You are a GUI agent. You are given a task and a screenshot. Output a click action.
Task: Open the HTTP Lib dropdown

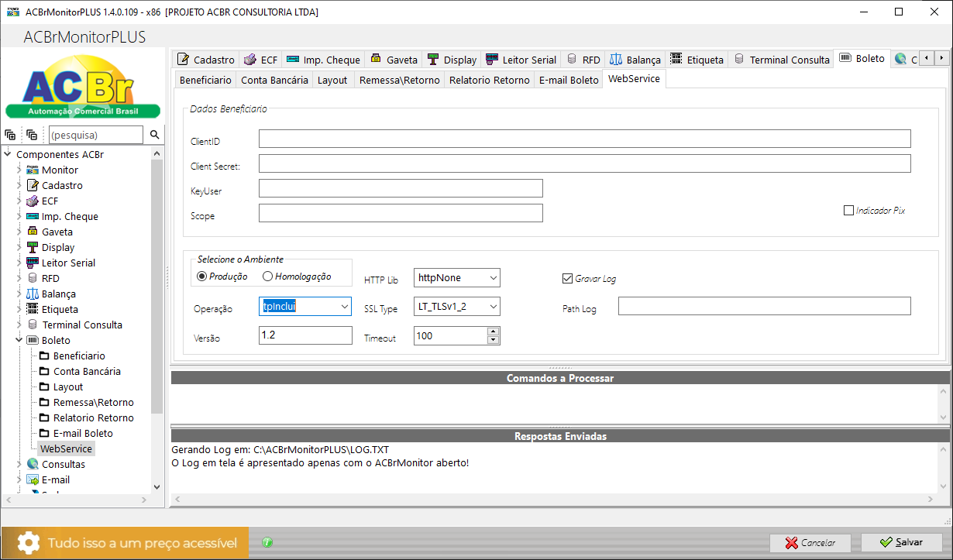coord(493,277)
